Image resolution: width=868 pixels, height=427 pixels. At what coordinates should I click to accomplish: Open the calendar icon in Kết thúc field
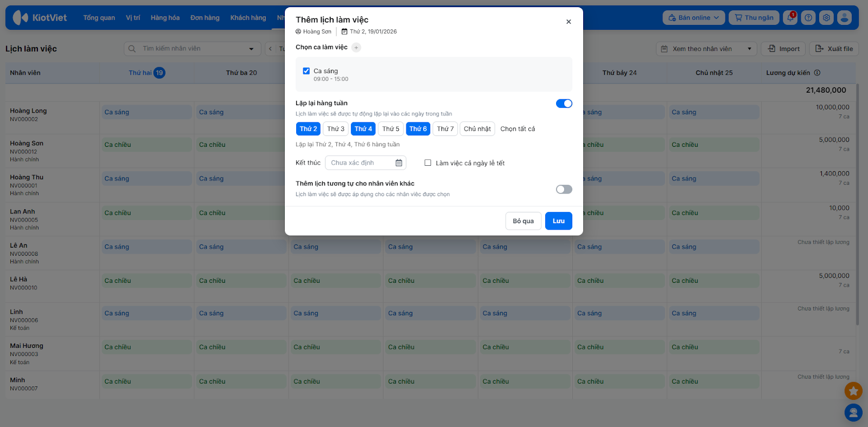click(x=399, y=163)
